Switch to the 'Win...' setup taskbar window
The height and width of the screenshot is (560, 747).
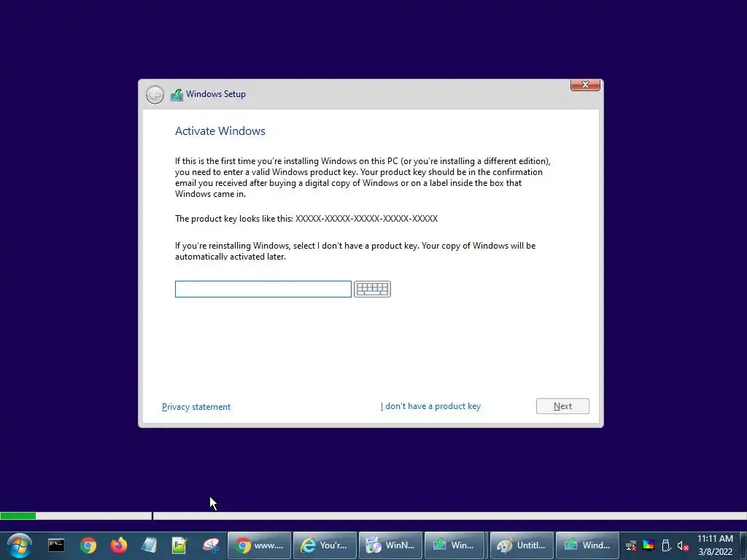454,545
